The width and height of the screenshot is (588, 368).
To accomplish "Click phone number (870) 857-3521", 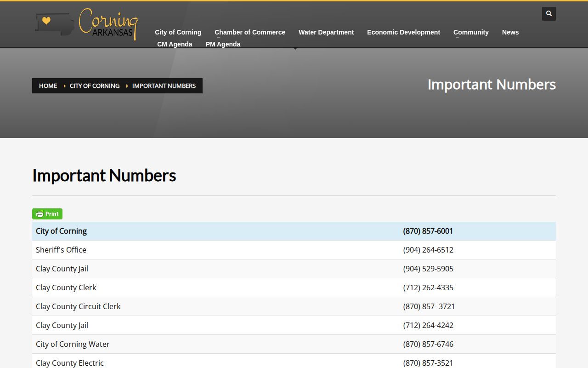I will (428, 363).
